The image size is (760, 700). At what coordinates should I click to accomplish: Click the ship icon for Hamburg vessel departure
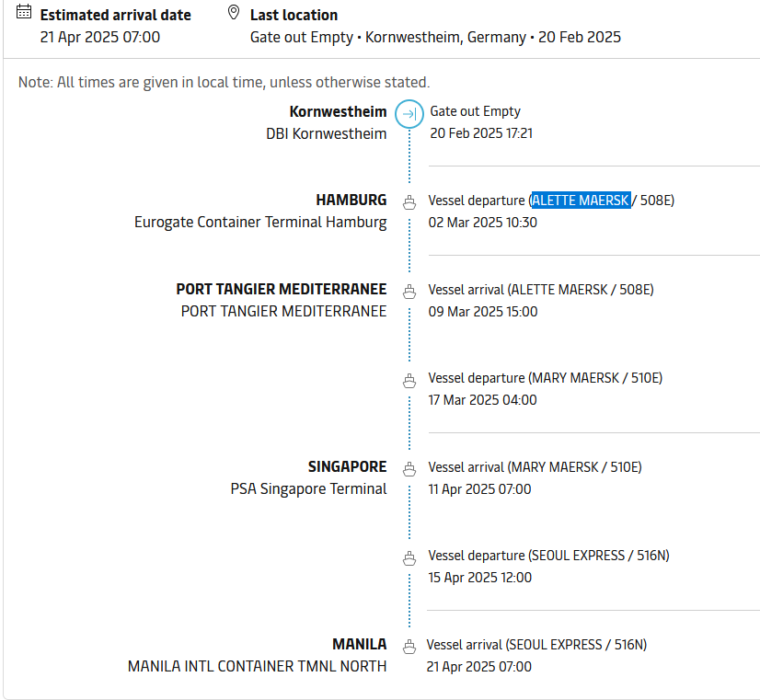pos(409,202)
